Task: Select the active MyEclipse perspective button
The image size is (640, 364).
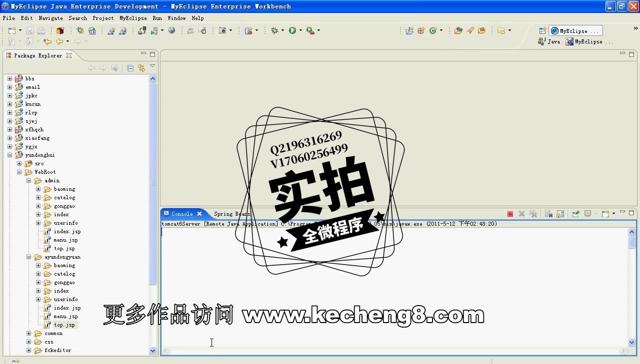Action: (x=576, y=31)
